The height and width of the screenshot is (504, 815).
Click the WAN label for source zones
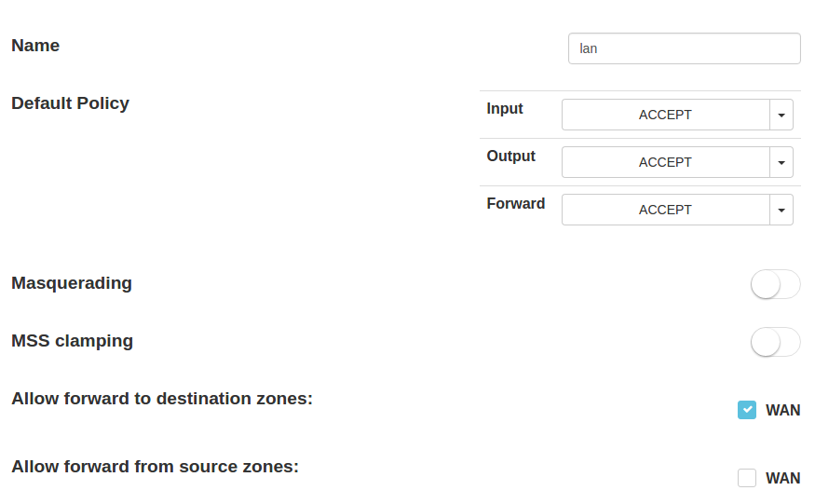click(782, 478)
